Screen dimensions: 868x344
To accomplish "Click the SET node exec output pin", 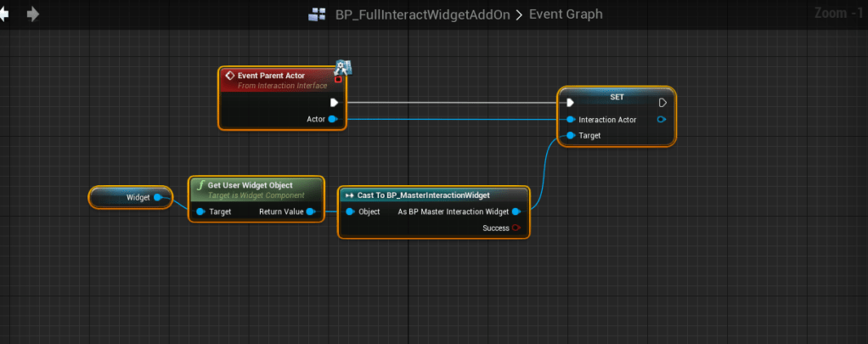I will pyautogui.click(x=662, y=103).
